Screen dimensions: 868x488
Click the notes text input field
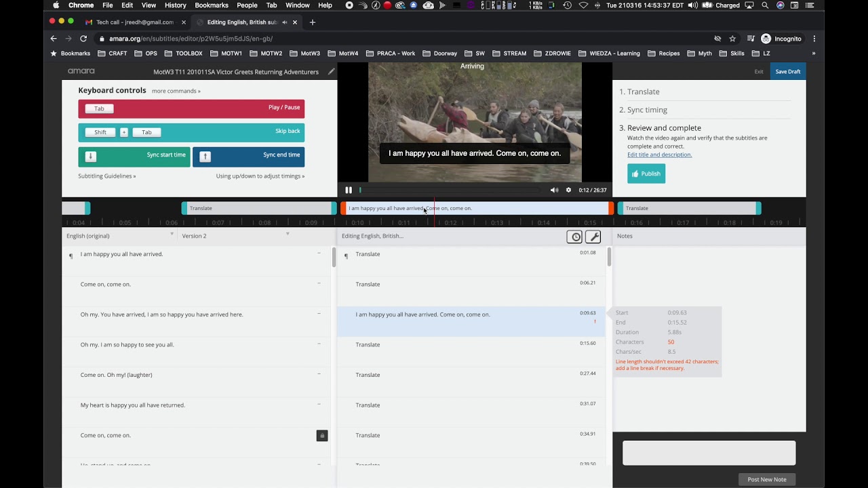coord(709,453)
